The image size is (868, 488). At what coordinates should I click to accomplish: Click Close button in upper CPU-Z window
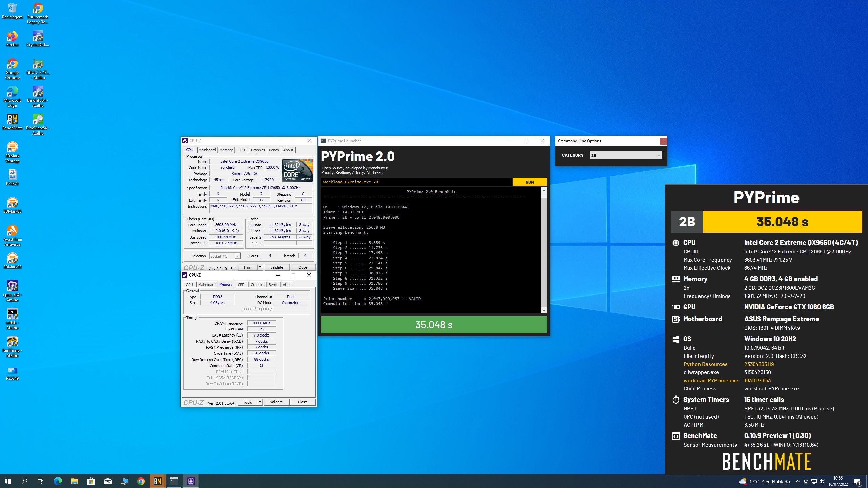coord(303,267)
